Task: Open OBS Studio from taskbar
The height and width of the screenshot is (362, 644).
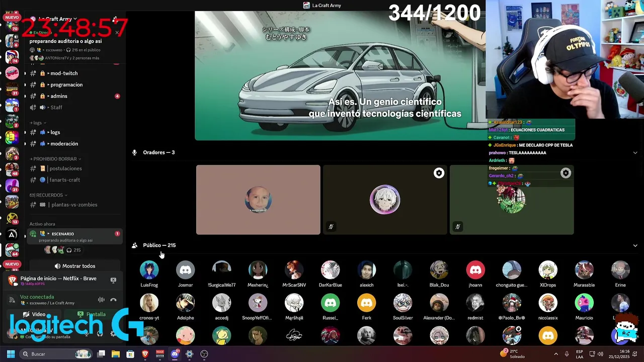Action: tap(204, 354)
